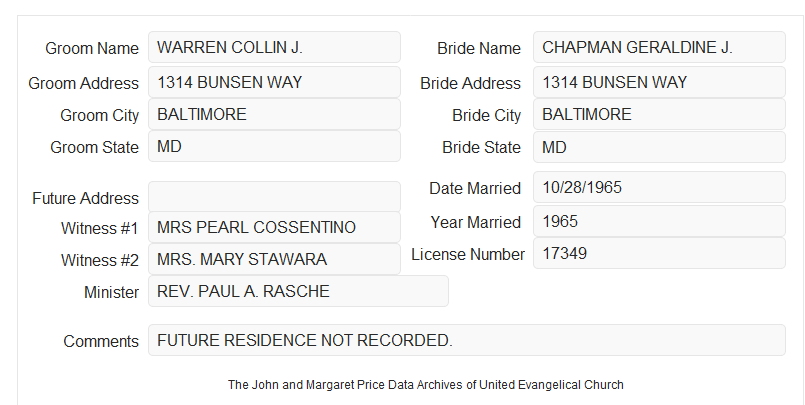Click the Date Married field
The image size is (805, 405).
pos(659,187)
